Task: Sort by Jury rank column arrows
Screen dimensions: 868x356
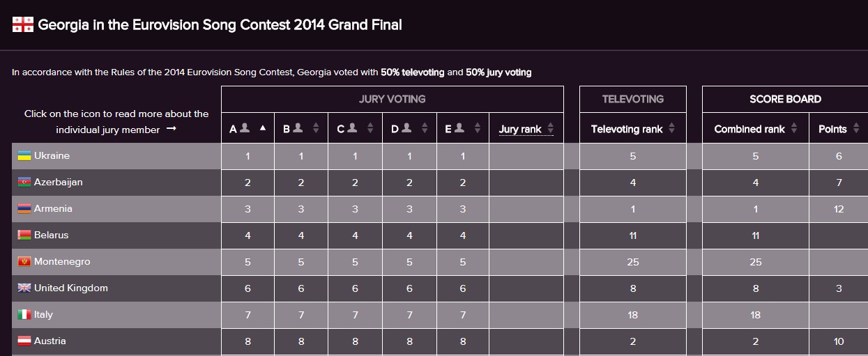Action: coord(550,129)
